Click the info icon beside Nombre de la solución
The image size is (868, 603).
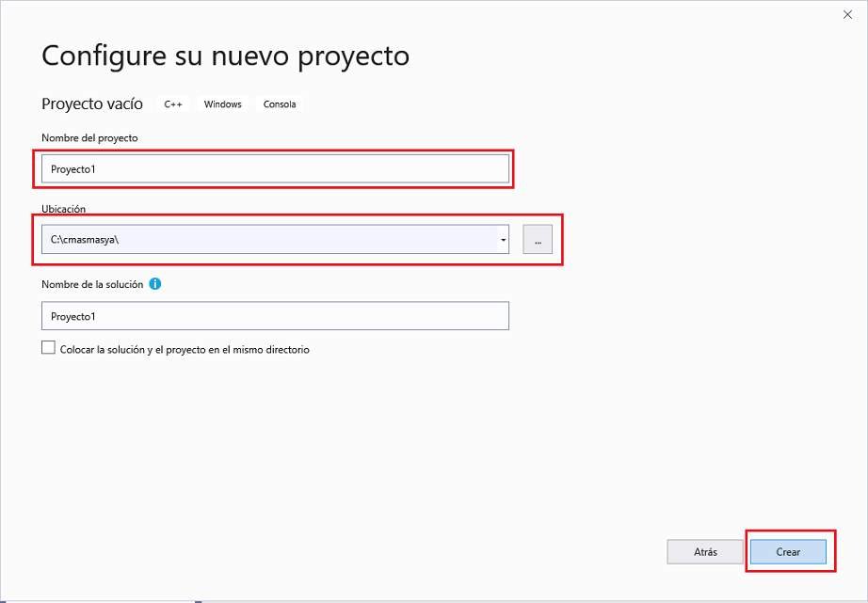tap(155, 284)
